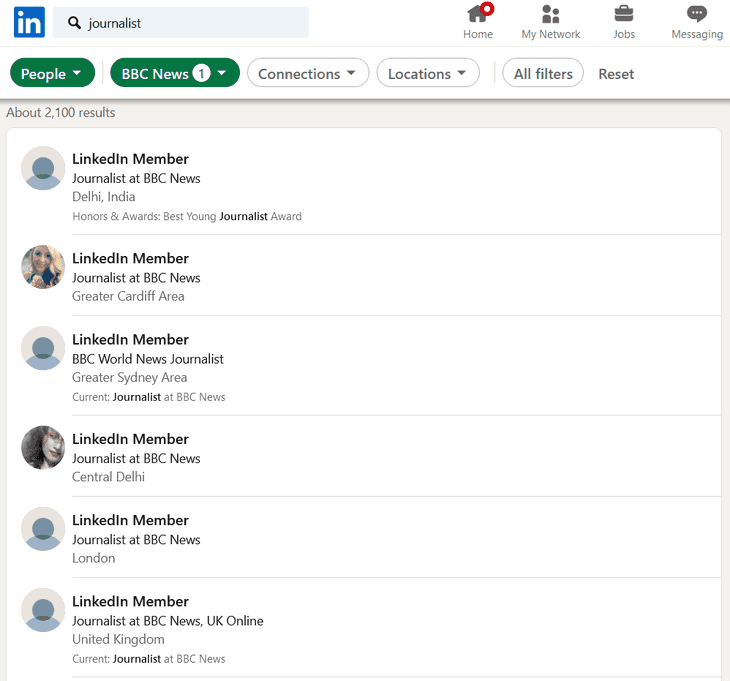This screenshot has height=681, width=730.
Task: Open avatar of London member
Action: [43, 529]
